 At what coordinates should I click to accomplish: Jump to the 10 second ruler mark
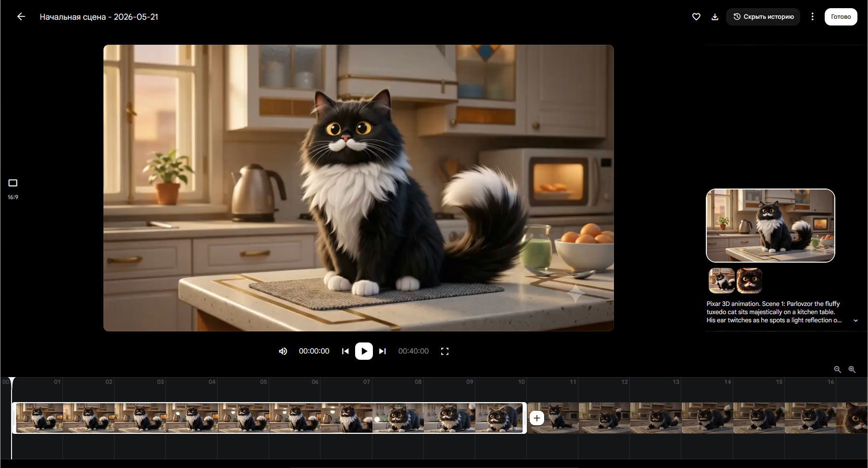pyautogui.click(x=521, y=382)
